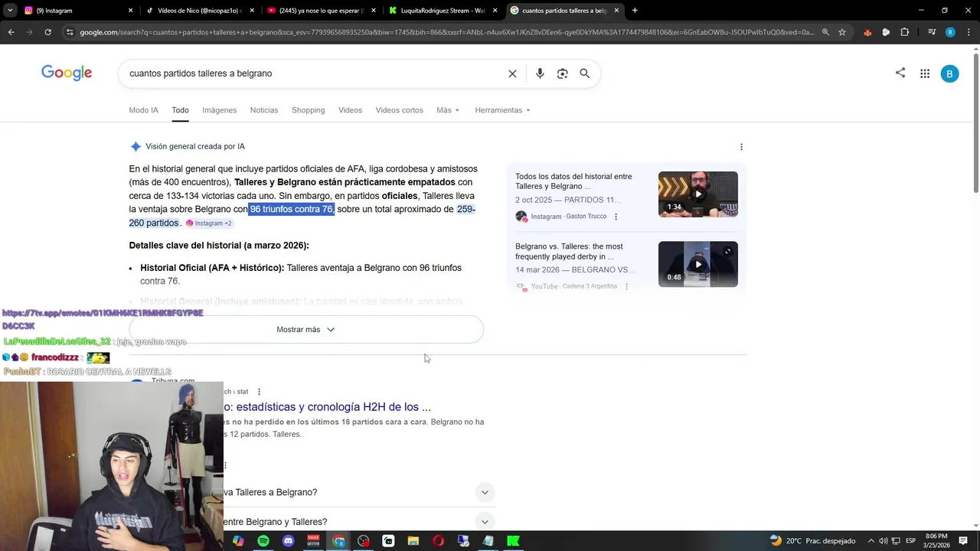Start voice search with microphone
This screenshot has height=551, width=980.
[540, 73]
